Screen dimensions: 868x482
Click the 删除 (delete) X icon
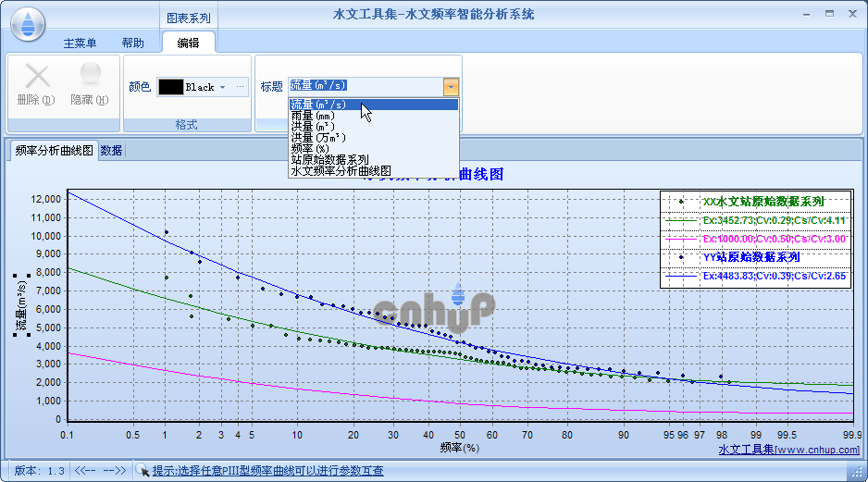point(37,77)
